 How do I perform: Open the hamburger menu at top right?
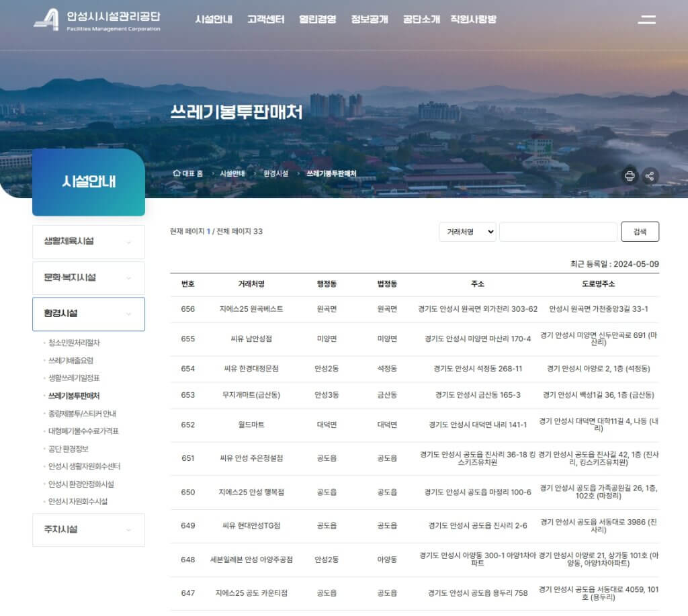pyautogui.click(x=646, y=19)
